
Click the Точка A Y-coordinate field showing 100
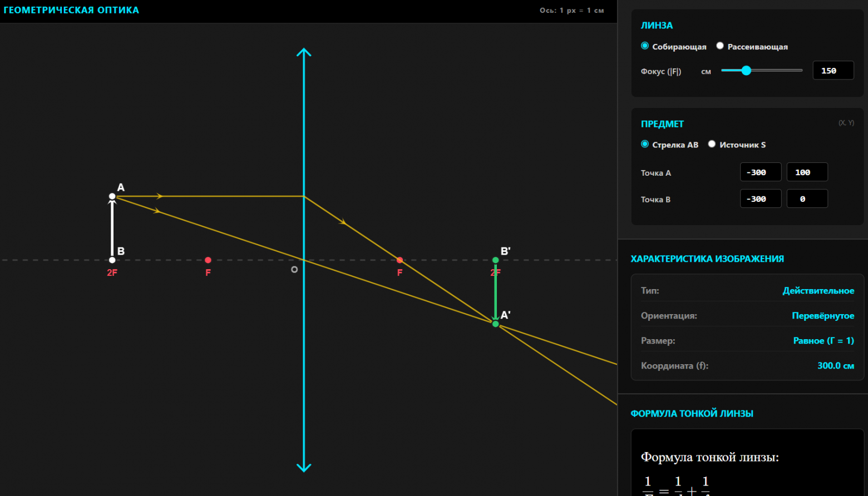point(807,172)
